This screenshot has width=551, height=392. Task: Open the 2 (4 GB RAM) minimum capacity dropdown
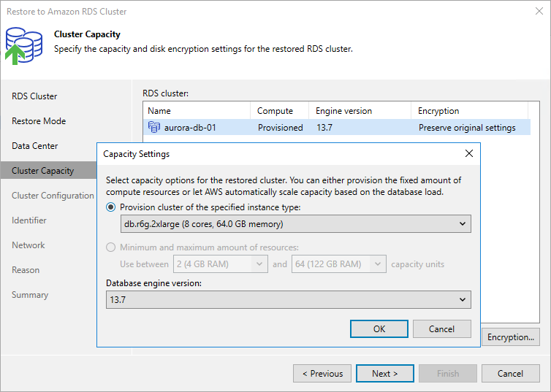click(221, 264)
